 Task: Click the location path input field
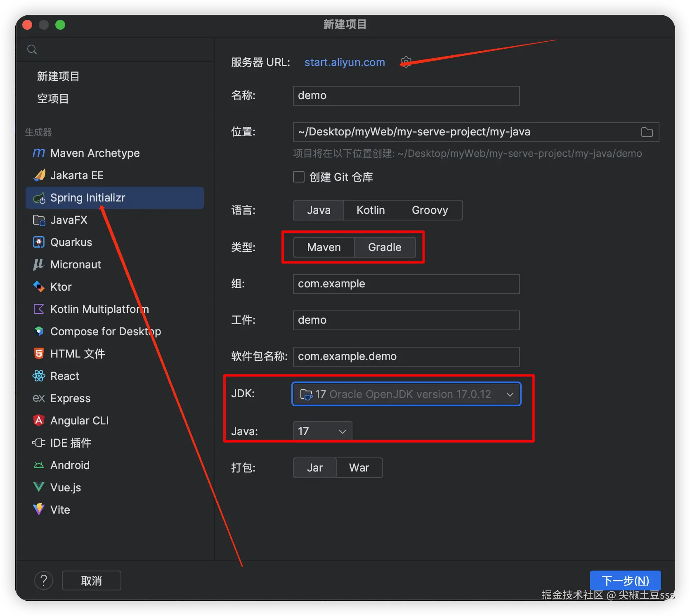[476, 132]
